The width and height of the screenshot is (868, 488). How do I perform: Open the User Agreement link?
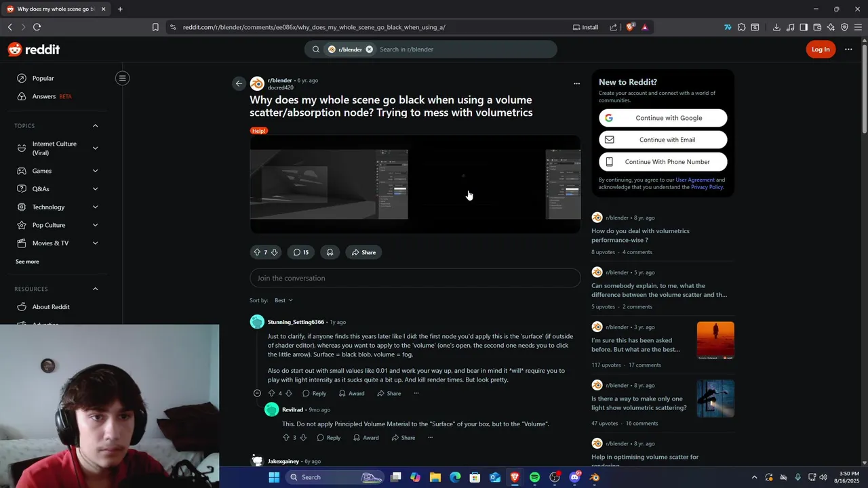pyautogui.click(x=694, y=180)
